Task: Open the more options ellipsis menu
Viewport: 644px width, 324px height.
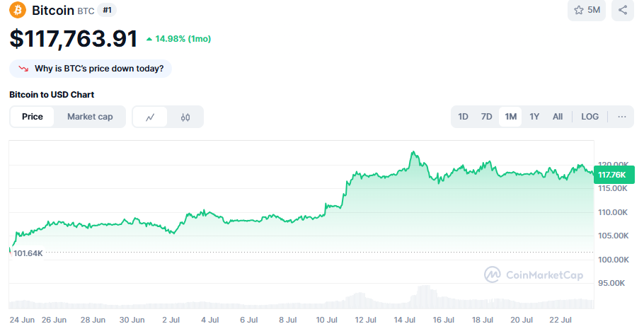Action: coord(622,117)
